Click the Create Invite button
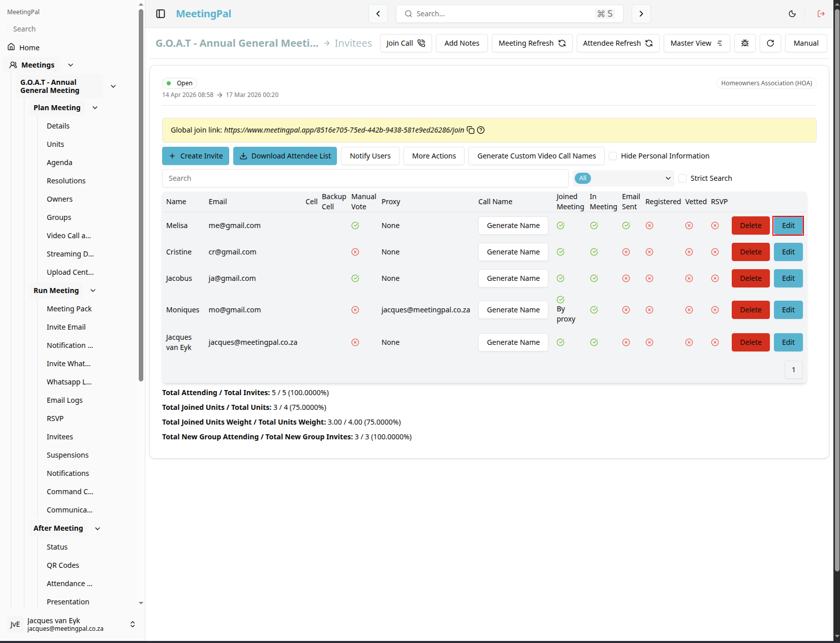This screenshot has width=840, height=643. (x=196, y=156)
